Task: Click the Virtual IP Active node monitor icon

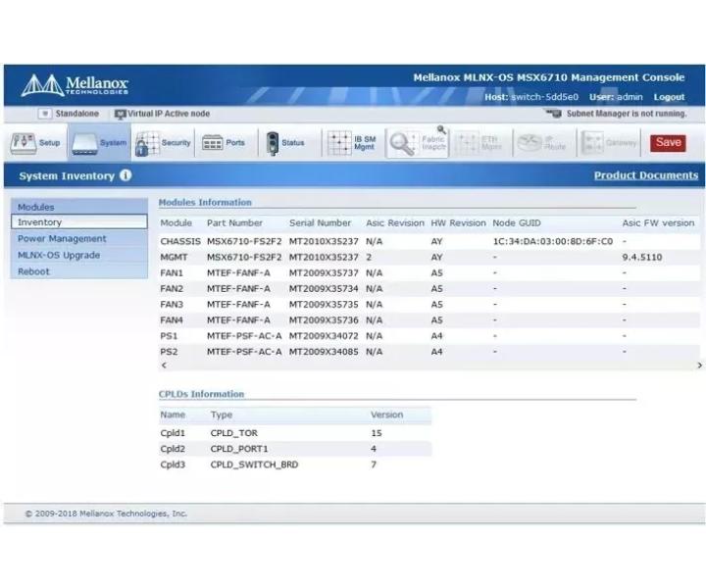Action: click(x=120, y=115)
